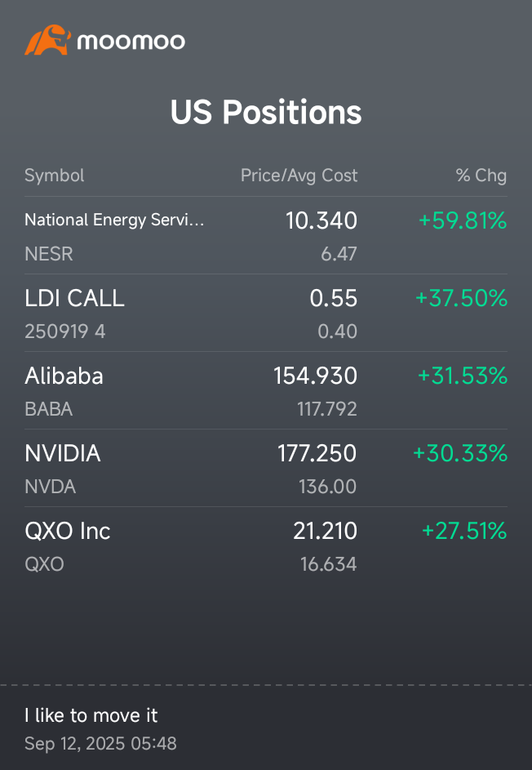
Task: Open the National Energy Services position
Action: [x=114, y=220]
